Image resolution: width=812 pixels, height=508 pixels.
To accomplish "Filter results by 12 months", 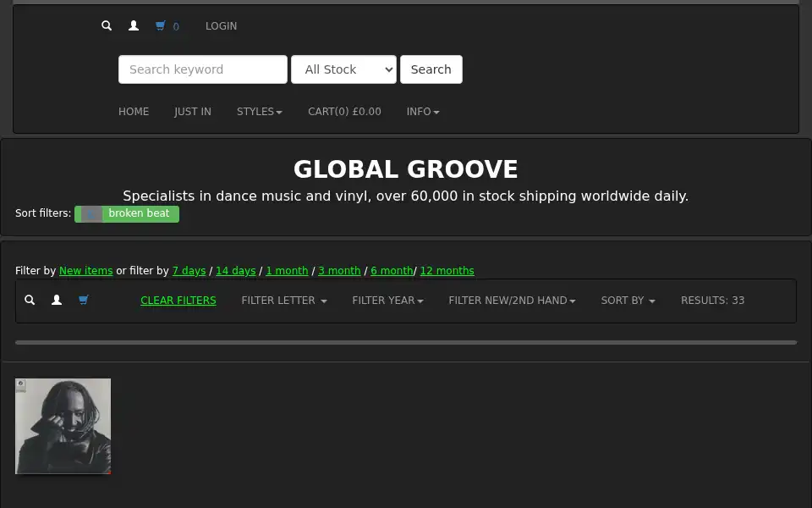I will click(x=447, y=271).
